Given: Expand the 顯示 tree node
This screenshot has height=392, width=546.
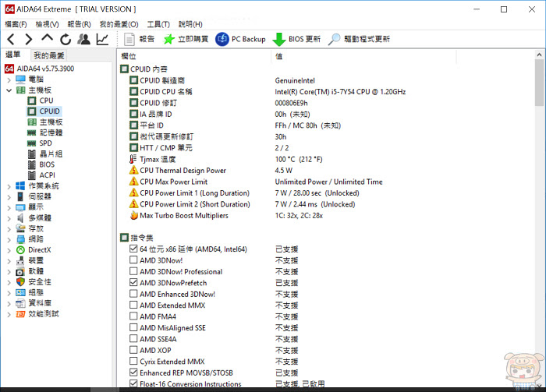Looking at the screenshot, I should [x=9, y=207].
